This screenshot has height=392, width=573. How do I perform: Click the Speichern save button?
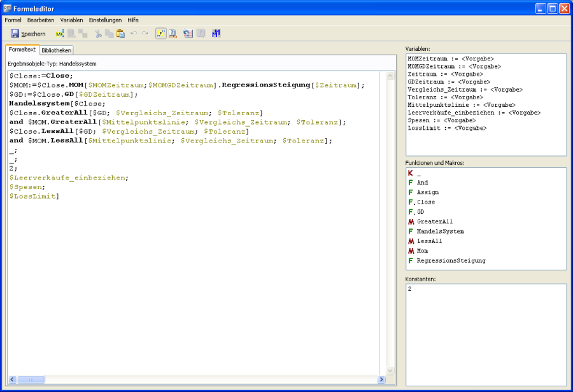tap(27, 34)
